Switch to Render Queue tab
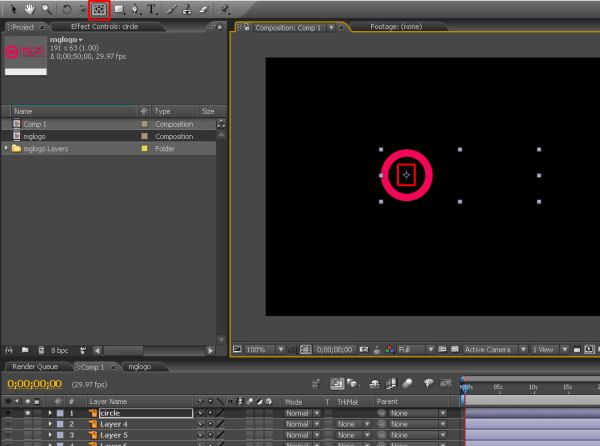 tap(35, 366)
